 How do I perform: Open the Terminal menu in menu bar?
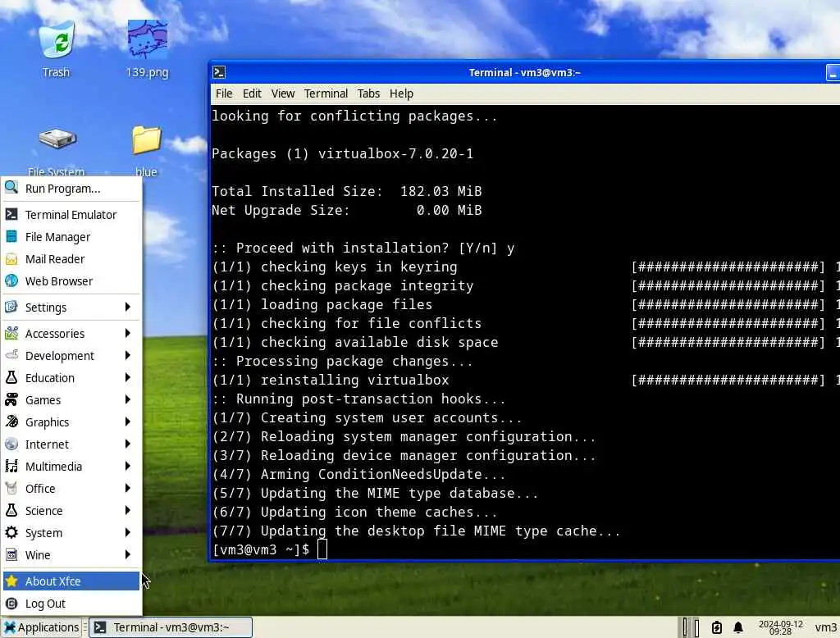326,93
